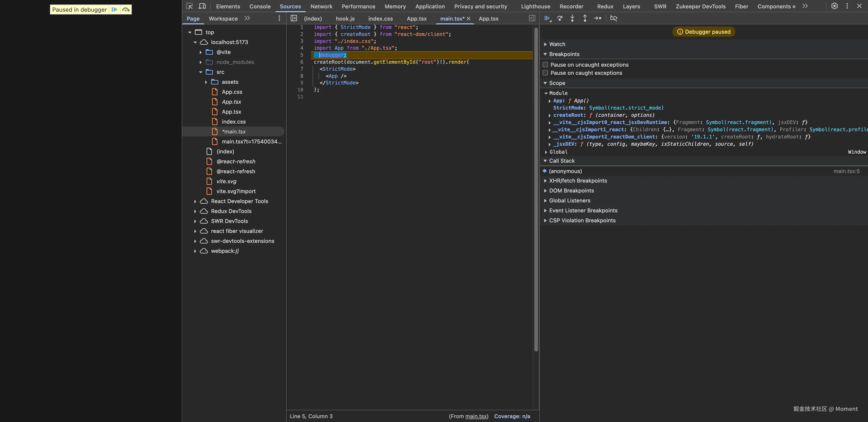Viewport: 868px width, 422px height.
Task: Click the code editor vertical scrollbar
Action: tap(536, 189)
